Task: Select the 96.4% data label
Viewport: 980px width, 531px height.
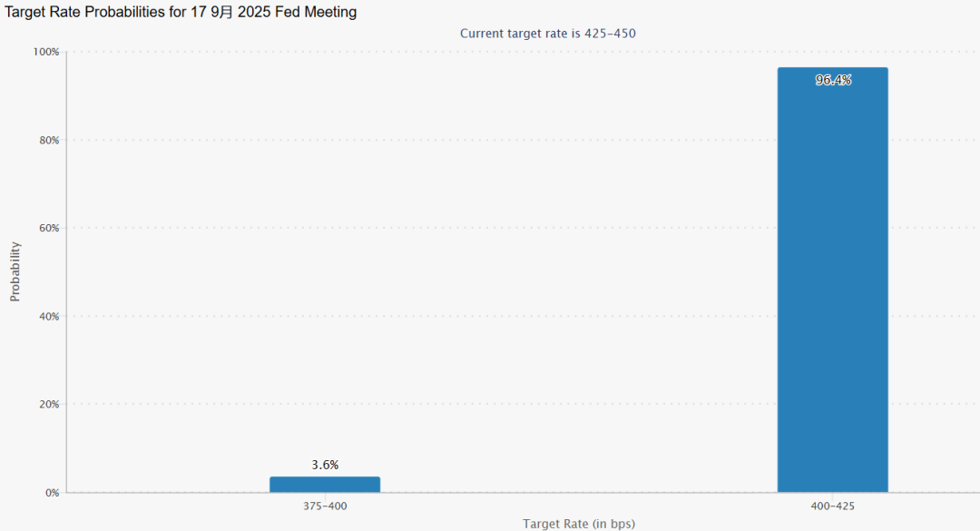Action: coord(833,80)
